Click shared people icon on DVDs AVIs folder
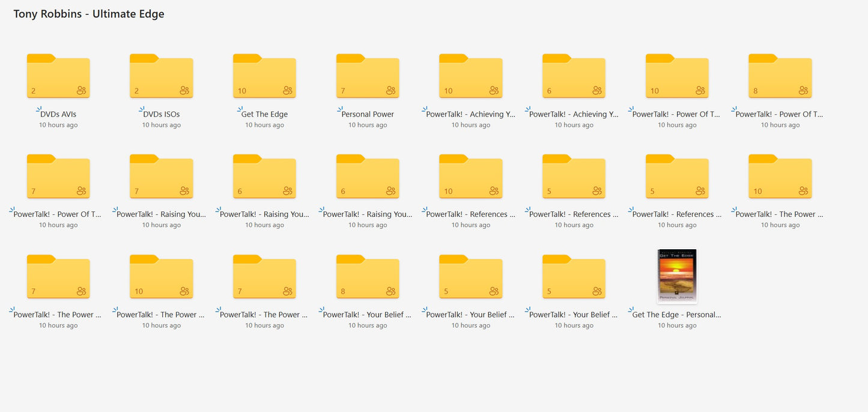868x412 pixels. [82, 91]
